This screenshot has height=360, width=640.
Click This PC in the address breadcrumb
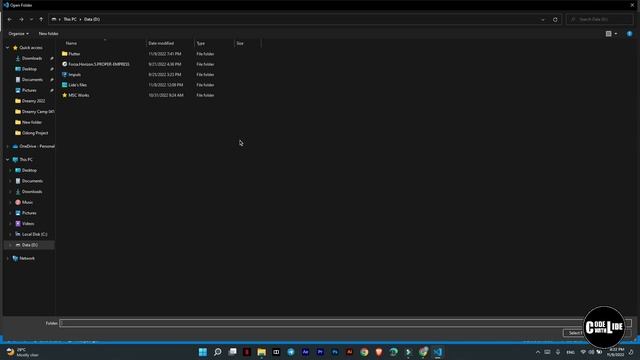[70, 19]
